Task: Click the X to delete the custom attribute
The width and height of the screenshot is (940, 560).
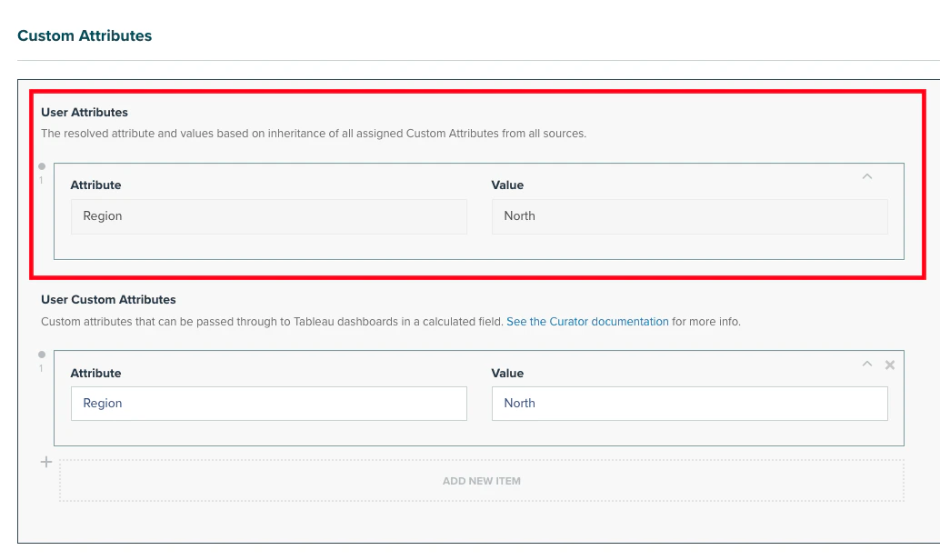Action: [x=888, y=365]
